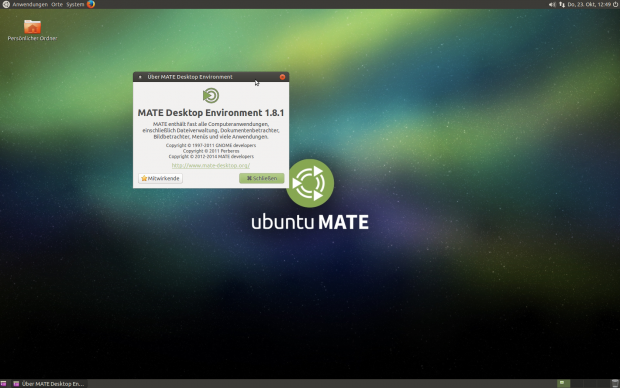Image resolution: width=620 pixels, height=388 pixels.
Task: Open the calendar from the date and time
Action: coord(589,4)
